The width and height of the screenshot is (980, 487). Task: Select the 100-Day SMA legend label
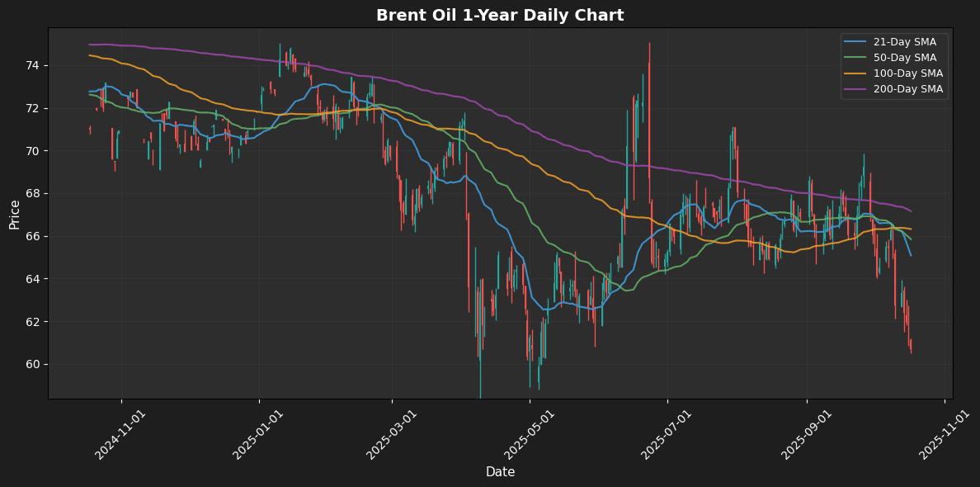908,73
